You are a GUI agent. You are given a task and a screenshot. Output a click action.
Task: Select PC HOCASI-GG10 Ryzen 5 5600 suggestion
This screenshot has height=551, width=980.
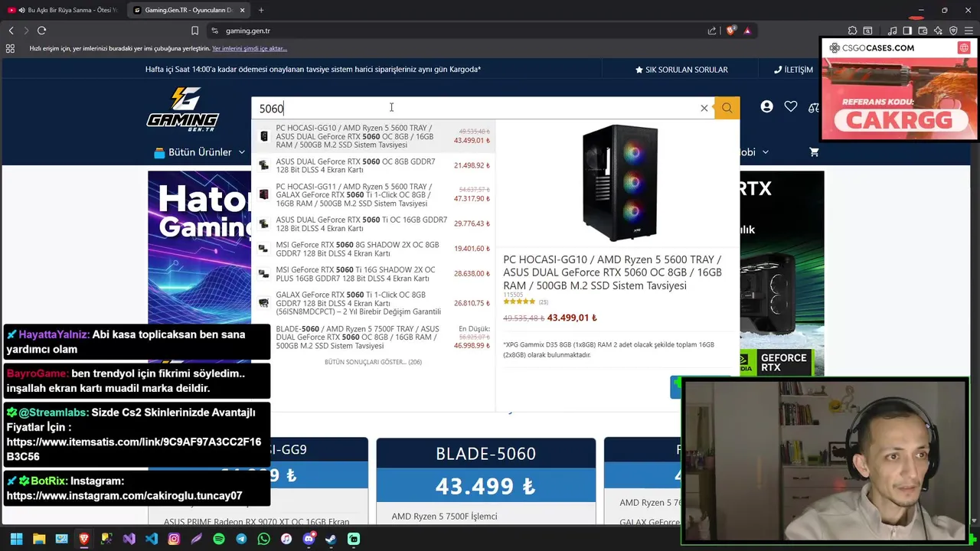pos(373,136)
